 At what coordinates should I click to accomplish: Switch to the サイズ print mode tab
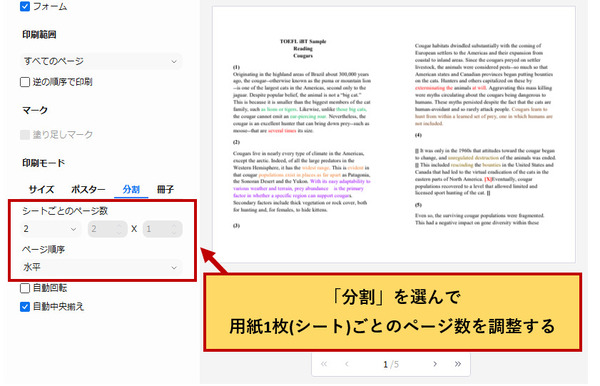point(41,189)
